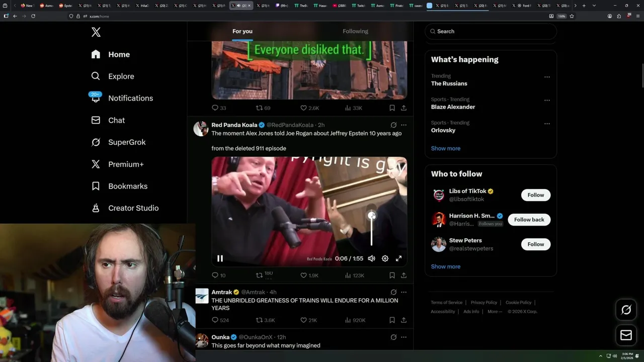The image size is (644, 362).
Task: Open Grok action on Red Panda Koala post
Action: coord(393,125)
